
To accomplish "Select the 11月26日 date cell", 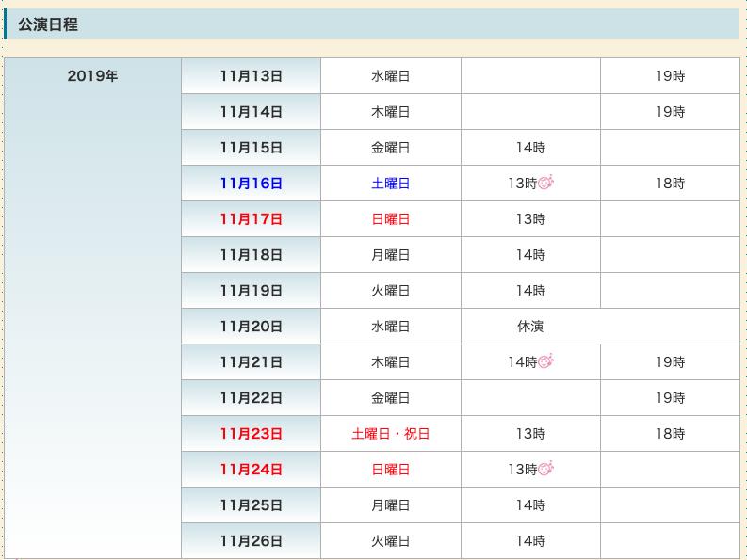I will [x=252, y=540].
